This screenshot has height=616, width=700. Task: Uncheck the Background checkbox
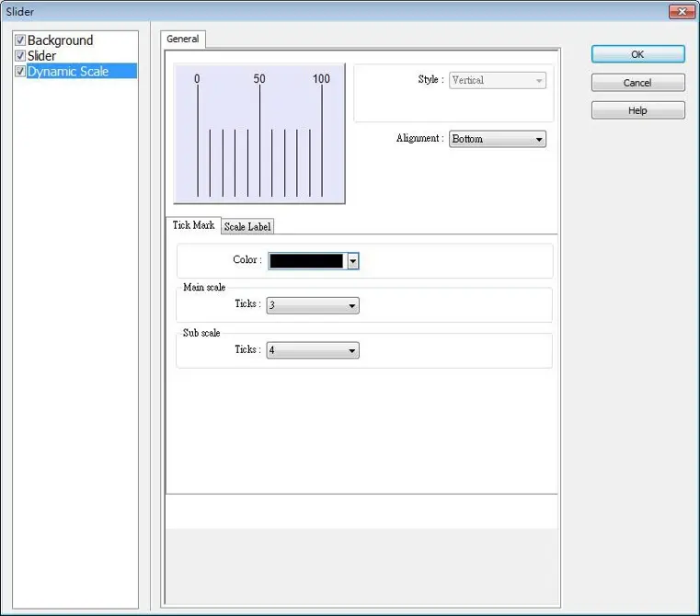[19, 40]
